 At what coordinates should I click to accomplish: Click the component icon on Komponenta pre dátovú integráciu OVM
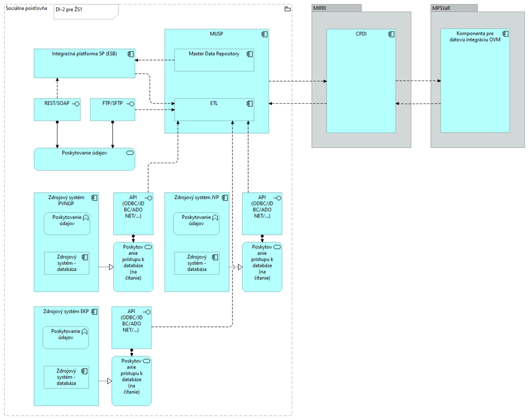(x=506, y=34)
